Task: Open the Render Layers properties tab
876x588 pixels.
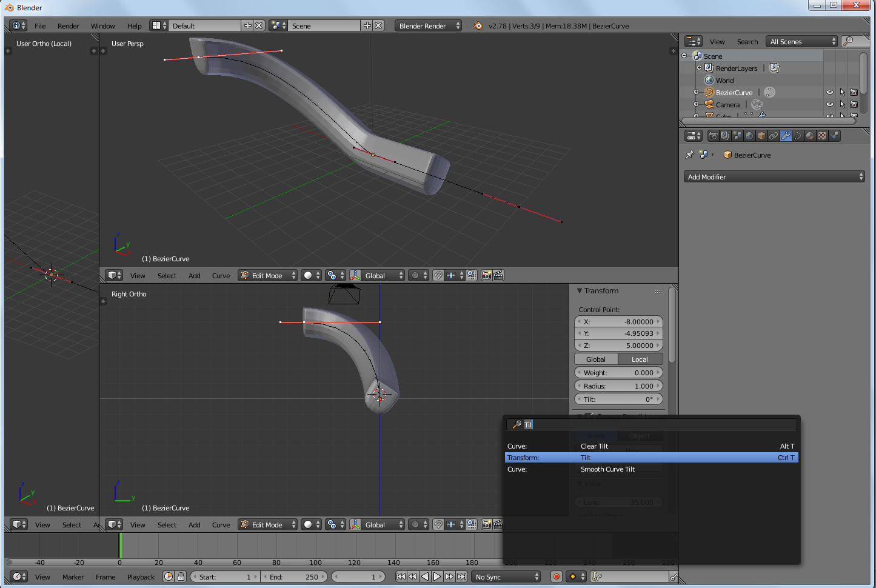Action: (x=725, y=136)
